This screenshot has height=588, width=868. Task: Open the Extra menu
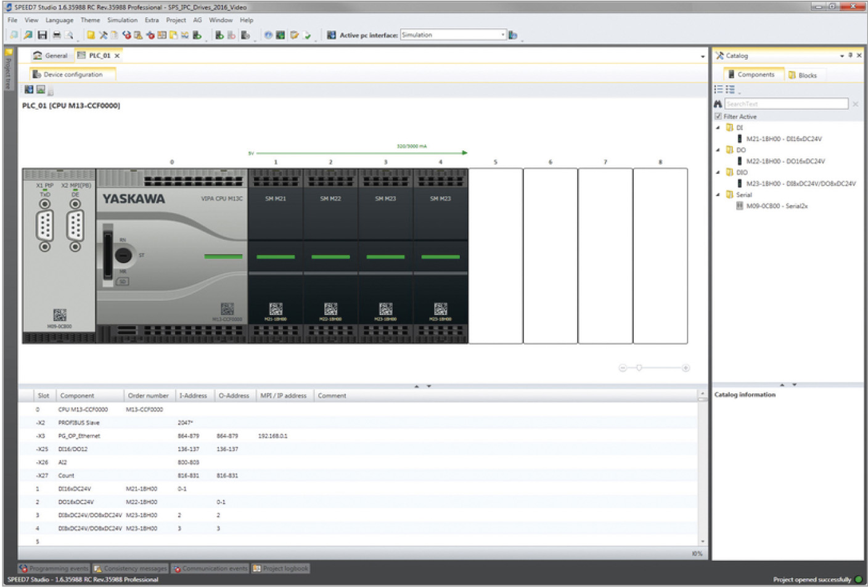(x=152, y=20)
